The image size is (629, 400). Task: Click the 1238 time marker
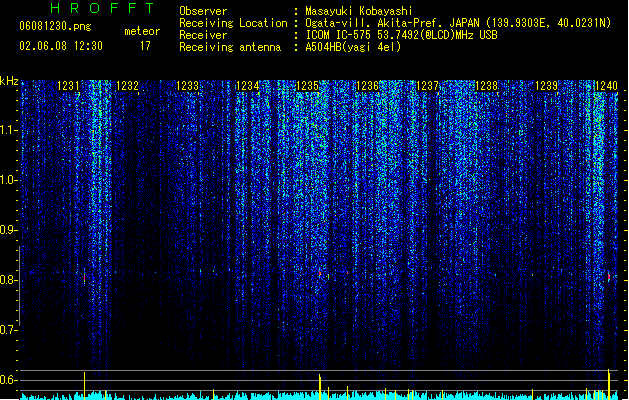pos(486,86)
